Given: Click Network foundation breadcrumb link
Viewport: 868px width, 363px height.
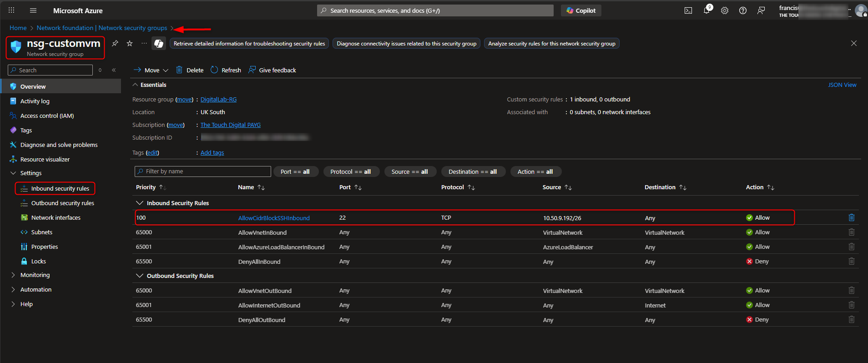Looking at the screenshot, I should tap(102, 28).
